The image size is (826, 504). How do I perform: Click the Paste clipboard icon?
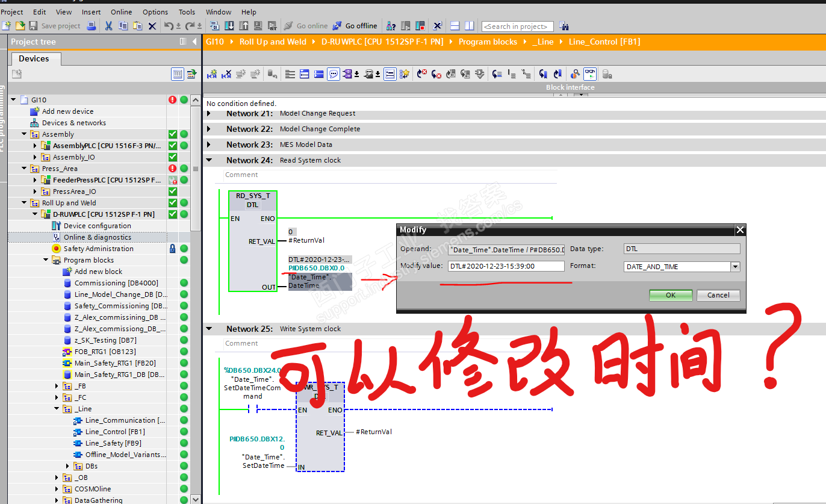(x=138, y=26)
